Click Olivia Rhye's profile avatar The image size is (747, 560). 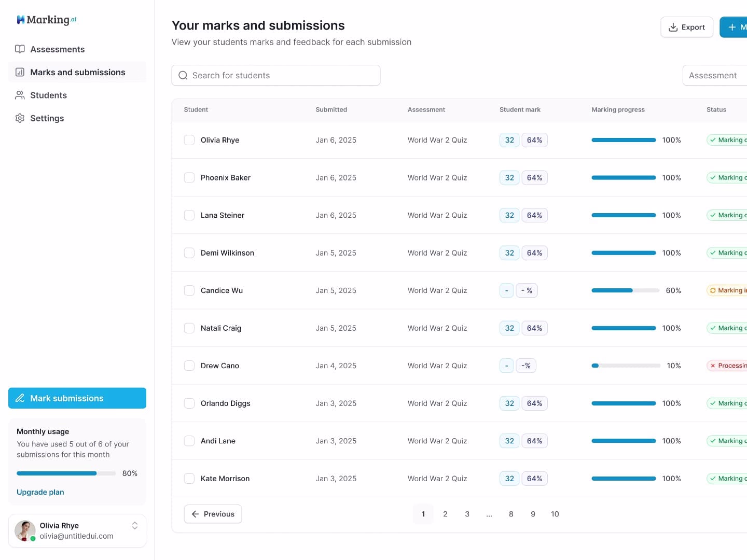(x=25, y=530)
